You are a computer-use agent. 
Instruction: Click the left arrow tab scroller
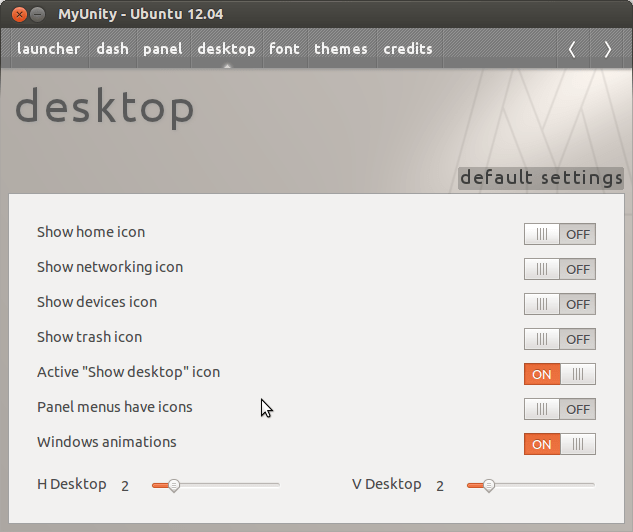(572, 49)
